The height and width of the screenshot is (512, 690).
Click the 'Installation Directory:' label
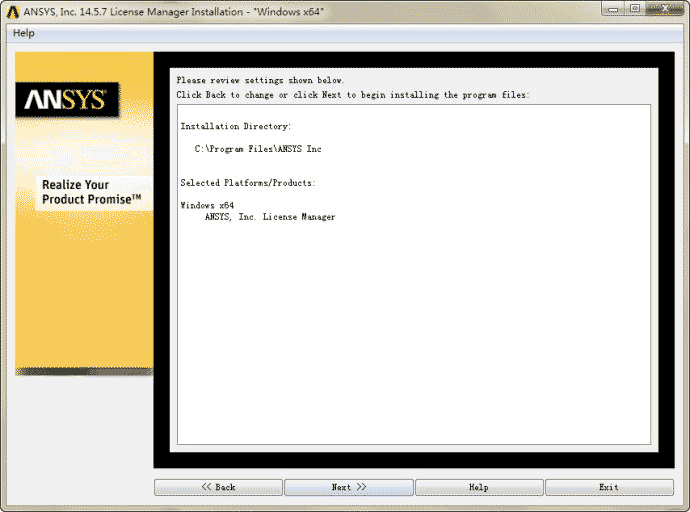click(x=235, y=126)
